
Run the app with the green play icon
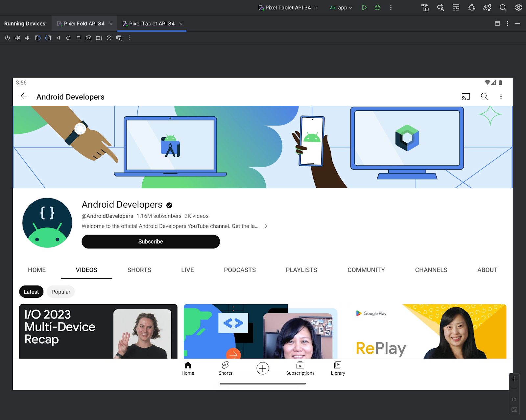pos(364,8)
